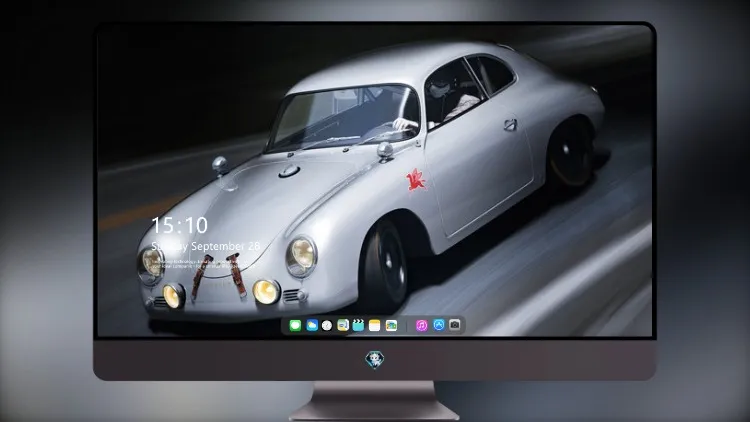This screenshot has width=750, height=422.
Task: Open the Camera app in the dock
Action: pyautogui.click(x=455, y=325)
